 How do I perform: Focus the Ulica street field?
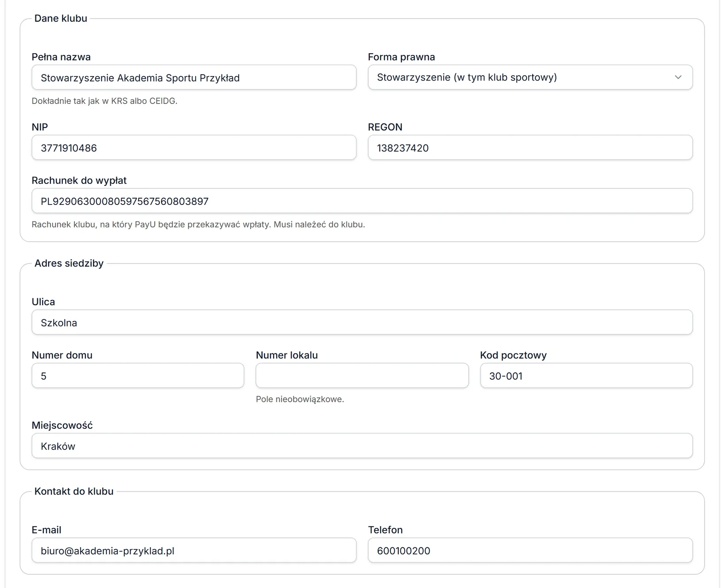pyautogui.click(x=362, y=322)
